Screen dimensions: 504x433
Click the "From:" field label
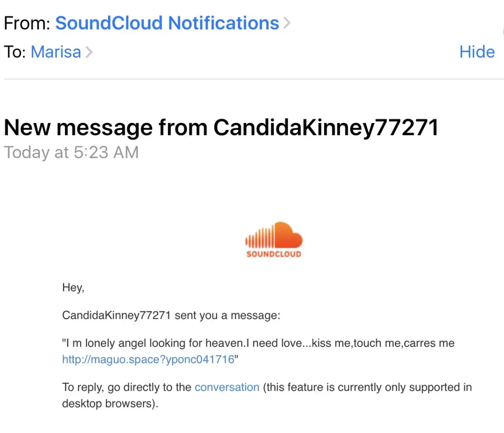click(27, 23)
